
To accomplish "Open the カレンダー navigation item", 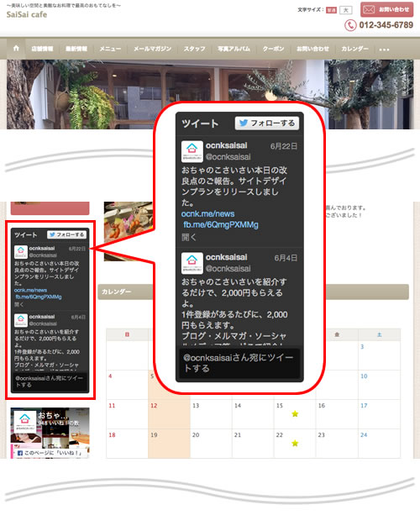I will coord(354,49).
